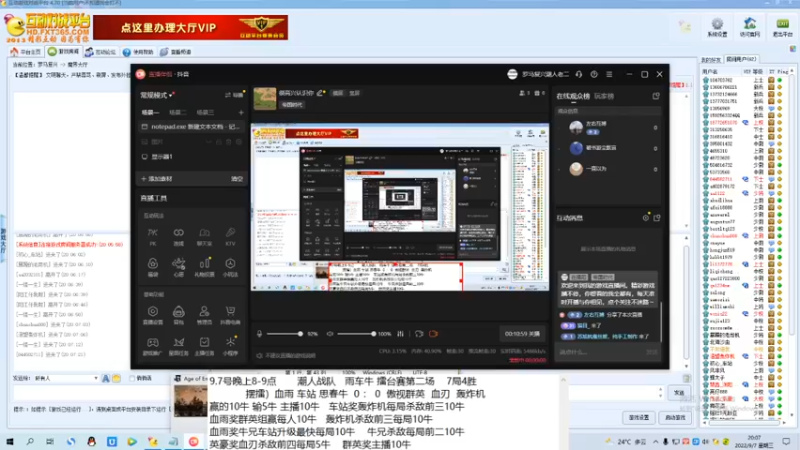This screenshot has width=800, height=450.
Task: Open the mini-game tool beside gift voting
Action: (230, 267)
